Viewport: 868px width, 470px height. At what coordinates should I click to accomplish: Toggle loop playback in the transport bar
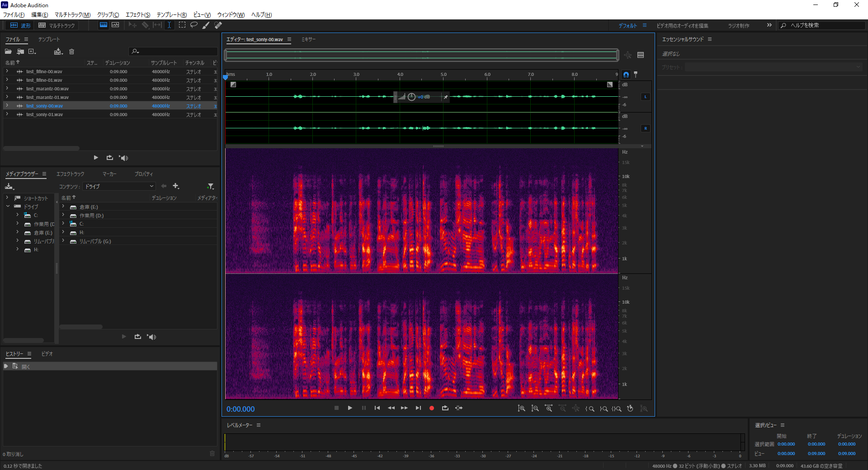point(445,408)
